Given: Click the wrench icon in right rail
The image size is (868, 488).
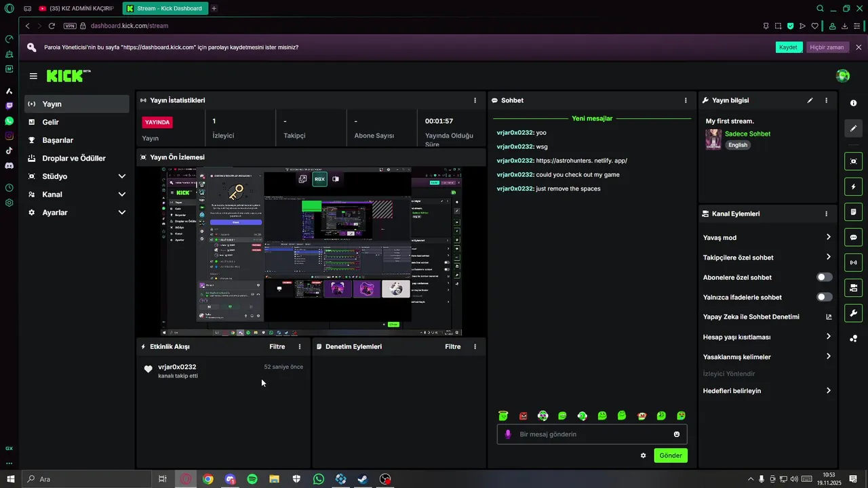Looking at the screenshot, I should click(853, 313).
